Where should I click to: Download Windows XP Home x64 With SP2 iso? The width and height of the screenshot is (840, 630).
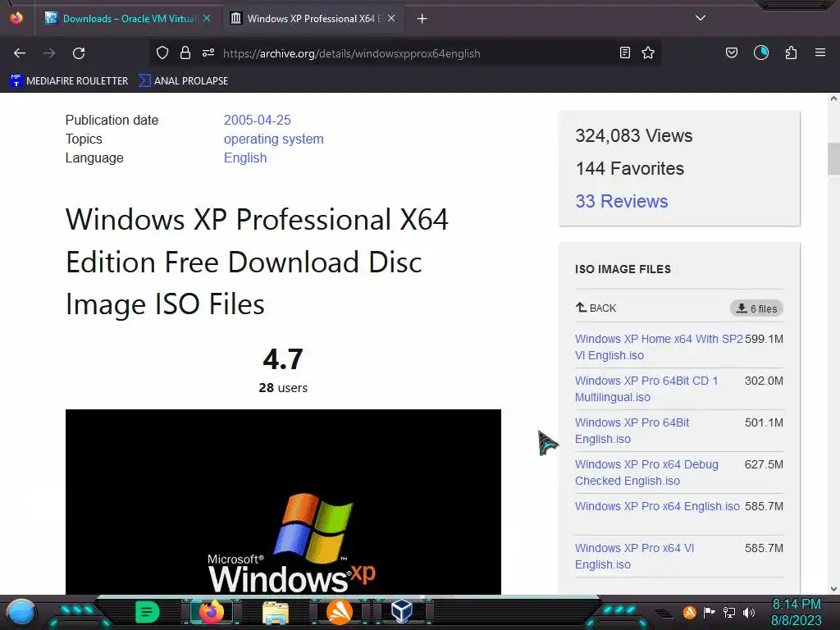(659, 347)
